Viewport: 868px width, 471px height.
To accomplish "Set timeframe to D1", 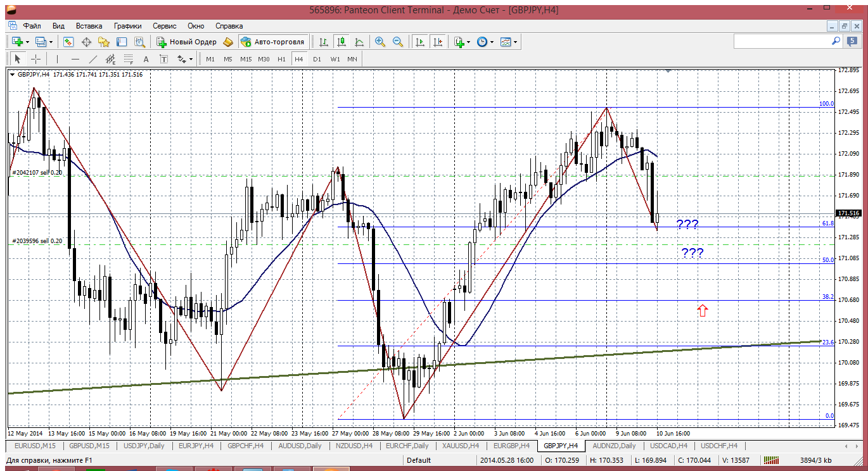I will 317,59.
